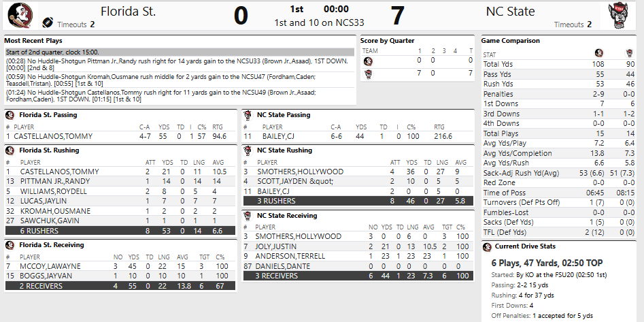Click the NC State logo in Score by Quarter
The image size is (644, 322).
(368, 73)
